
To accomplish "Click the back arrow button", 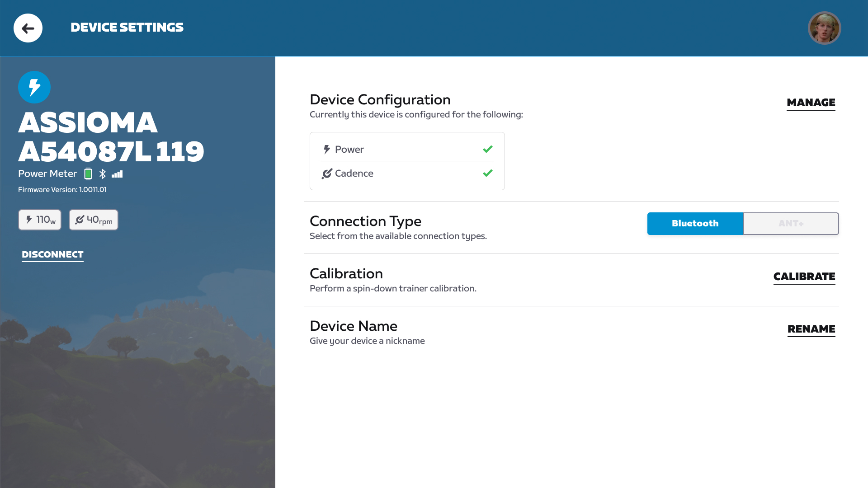I will point(28,28).
